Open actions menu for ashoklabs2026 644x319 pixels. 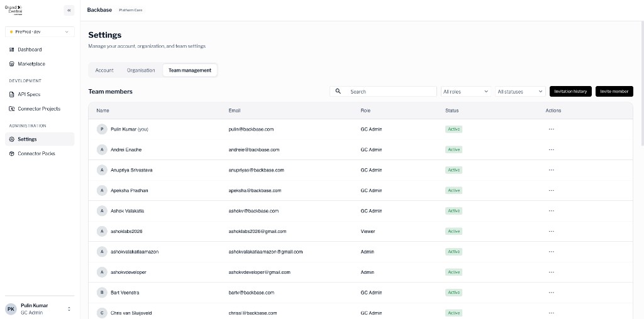tap(551, 231)
